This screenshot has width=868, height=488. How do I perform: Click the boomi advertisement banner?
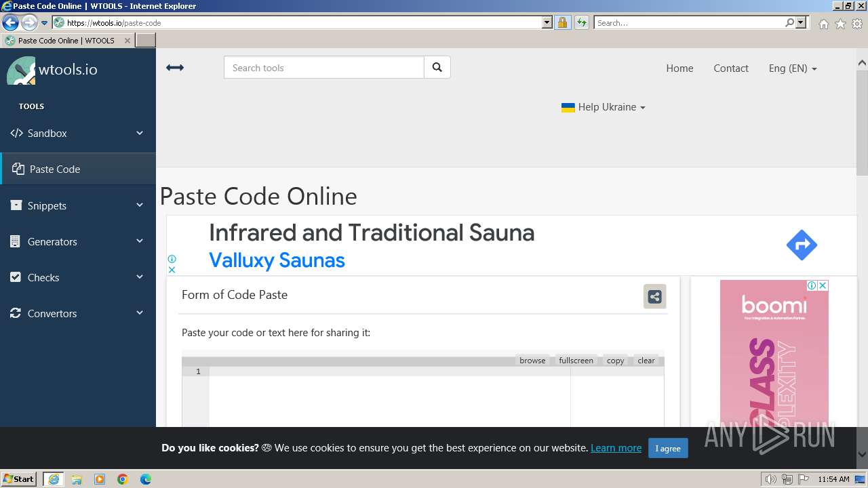(x=774, y=353)
